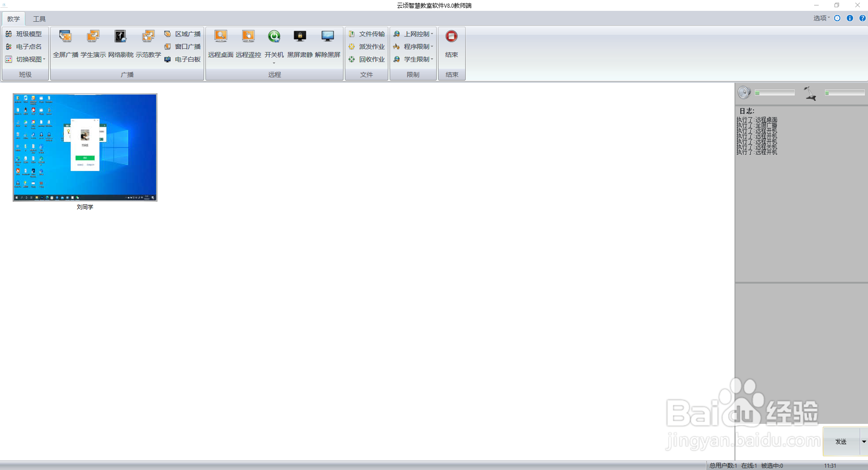Switch to the 工具 ribbon tab
The width and height of the screenshot is (868, 470).
(39, 19)
